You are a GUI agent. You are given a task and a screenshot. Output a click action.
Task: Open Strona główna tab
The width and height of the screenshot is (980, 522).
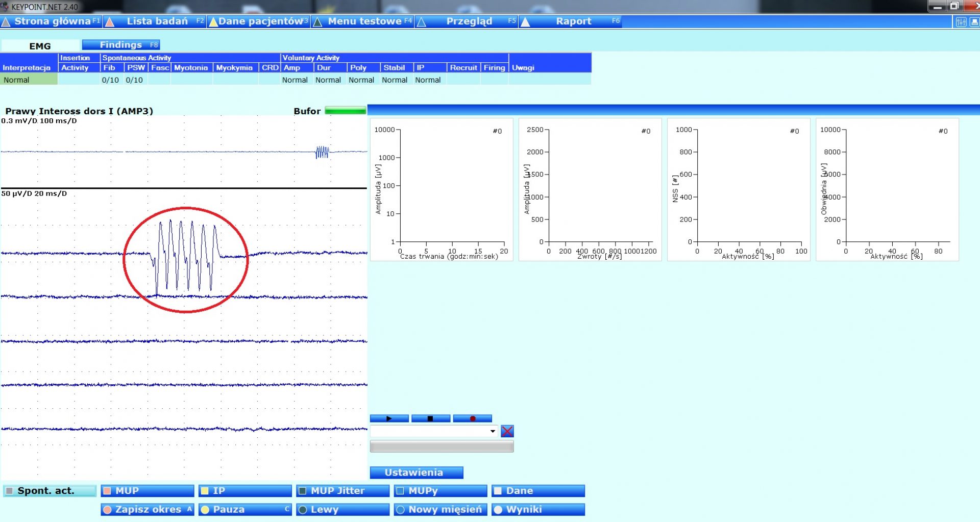click(51, 21)
